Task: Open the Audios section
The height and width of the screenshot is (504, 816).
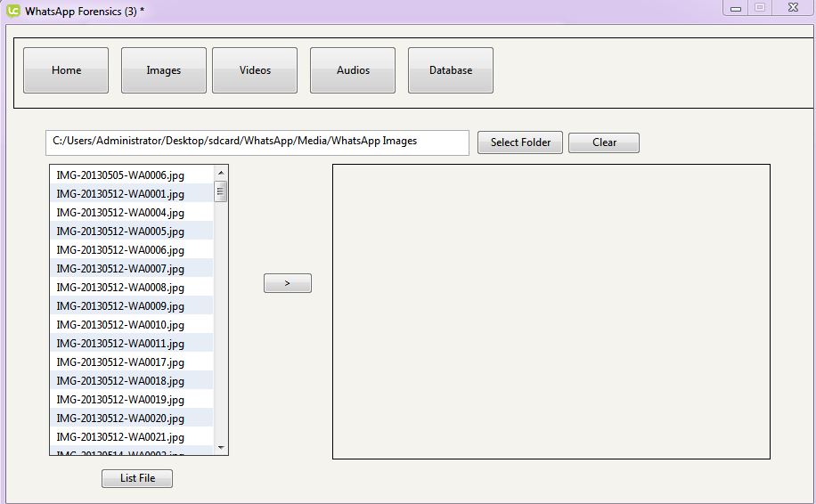Action: tap(353, 70)
